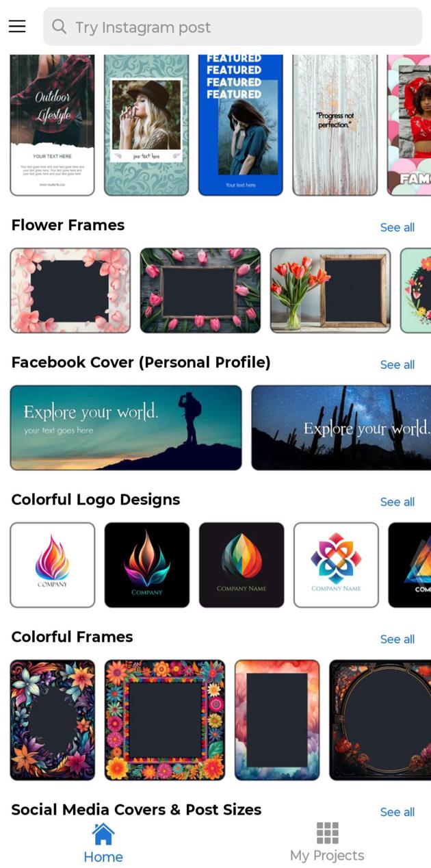
Task: Select the pink blossom flower frame
Action: [70, 291]
